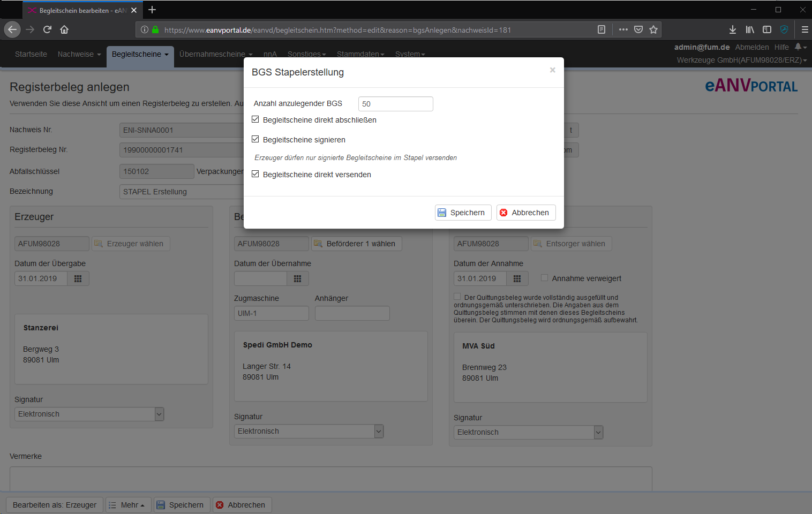Open browser home page icon

point(64,29)
